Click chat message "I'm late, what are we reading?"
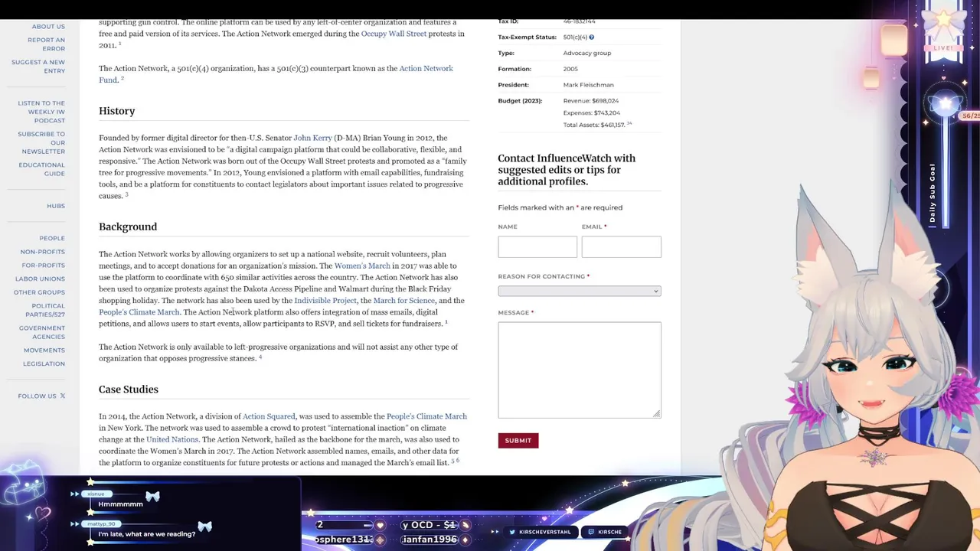 pos(146,534)
